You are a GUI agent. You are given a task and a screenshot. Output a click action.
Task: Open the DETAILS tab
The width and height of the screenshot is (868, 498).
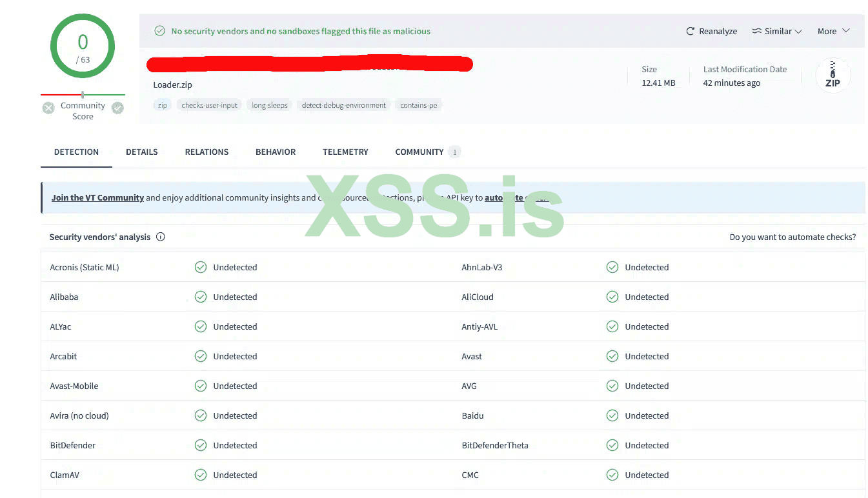coord(142,152)
